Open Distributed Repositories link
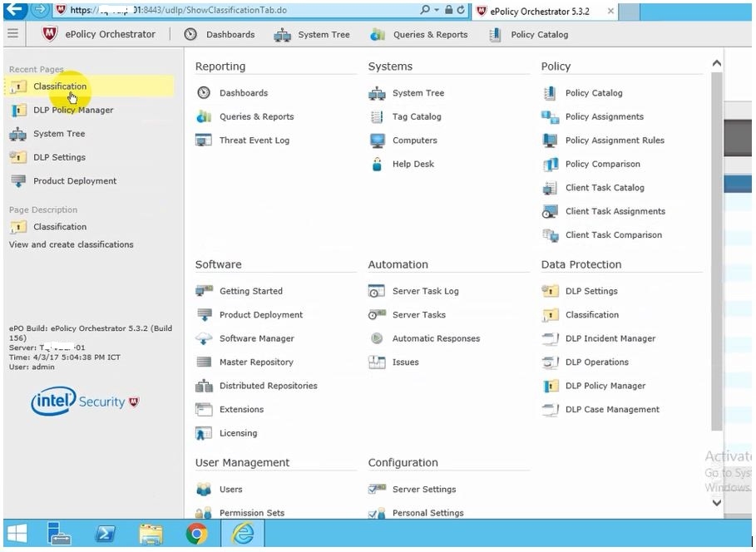The image size is (756, 552). [268, 386]
